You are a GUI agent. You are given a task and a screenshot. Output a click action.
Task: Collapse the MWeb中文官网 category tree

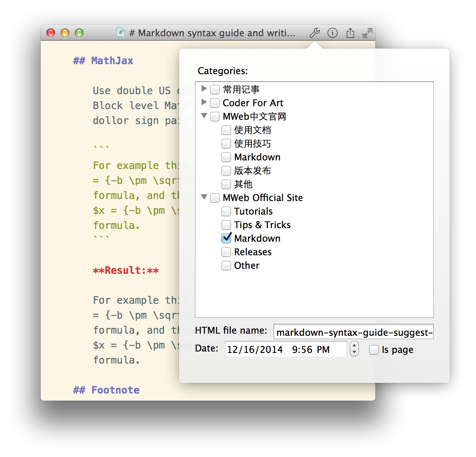tap(204, 116)
